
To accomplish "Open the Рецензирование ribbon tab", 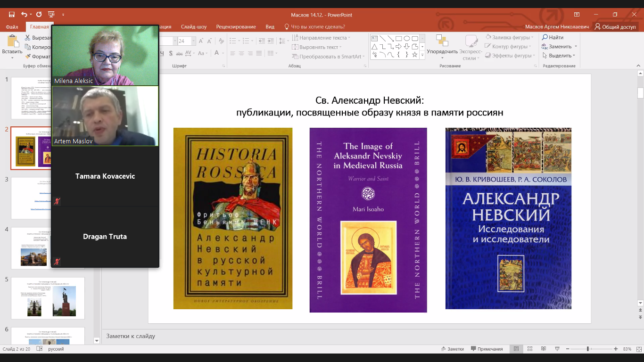I will 236,27.
